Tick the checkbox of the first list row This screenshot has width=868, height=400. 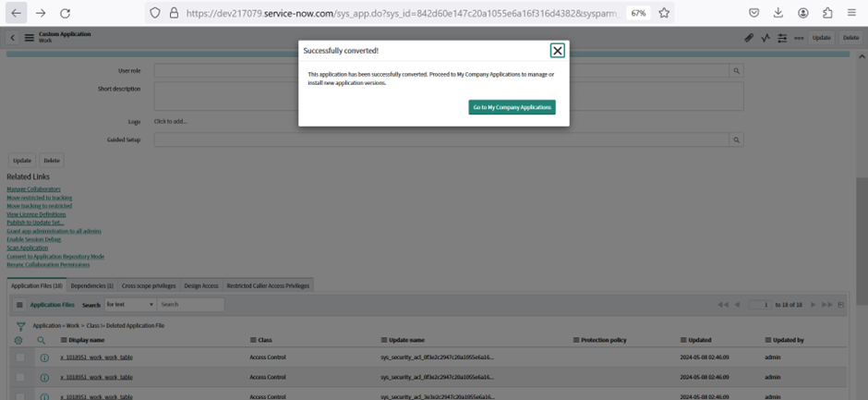pos(20,357)
